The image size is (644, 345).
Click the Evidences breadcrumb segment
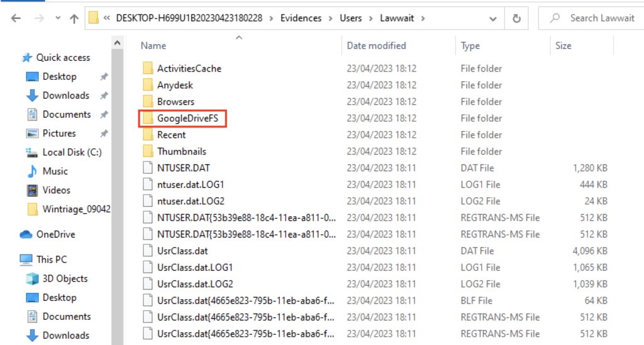coord(301,18)
